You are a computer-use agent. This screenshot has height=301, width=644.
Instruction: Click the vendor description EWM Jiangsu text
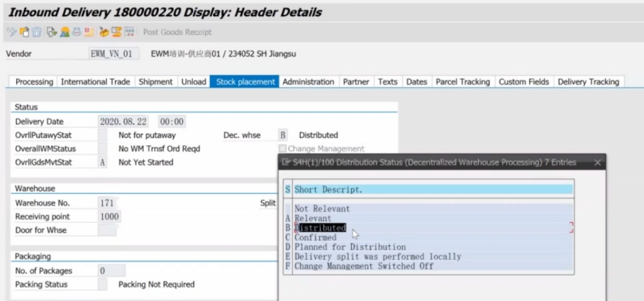pyautogui.click(x=223, y=54)
